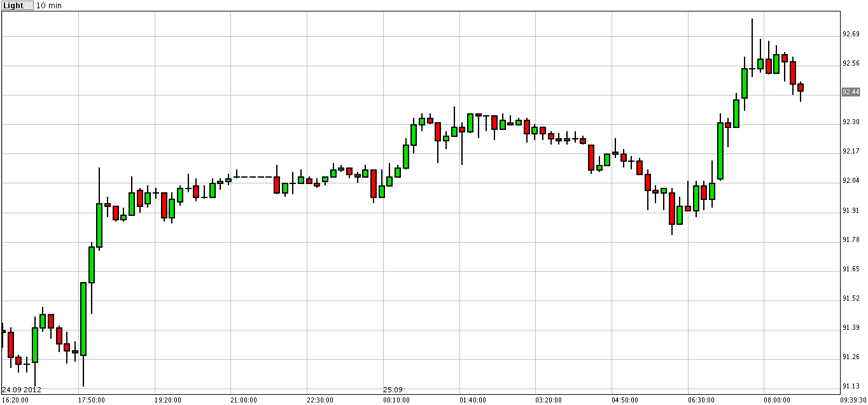Click the 91.65 price axis label
868x405 pixels.
(x=851, y=269)
